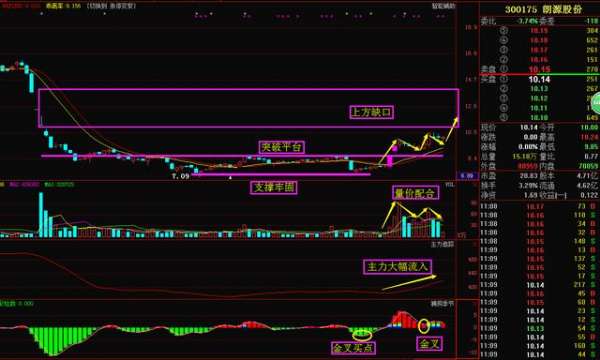Click the green floating circle at right edge

[596, 103]
